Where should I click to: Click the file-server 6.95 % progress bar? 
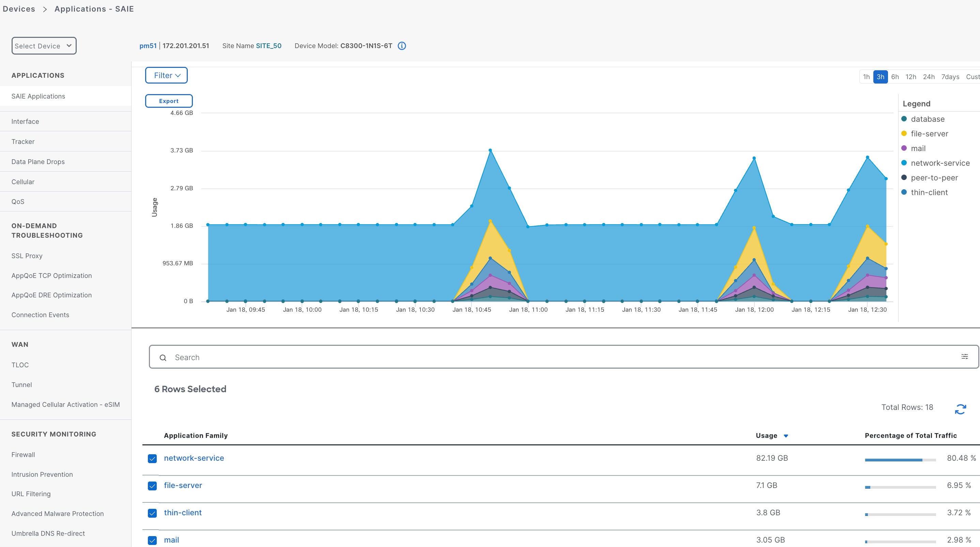900,487
